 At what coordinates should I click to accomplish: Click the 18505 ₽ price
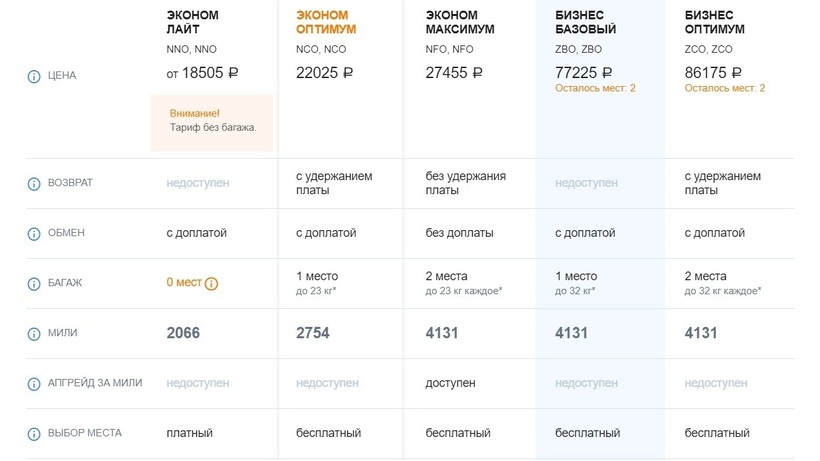(202, 72)
